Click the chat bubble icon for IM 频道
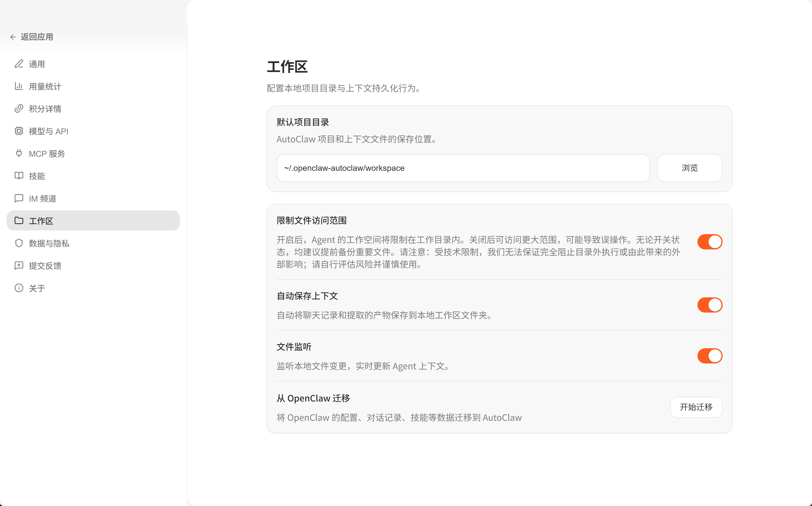The width and height of the screenshot is (812, 506). tap(19, 198)
